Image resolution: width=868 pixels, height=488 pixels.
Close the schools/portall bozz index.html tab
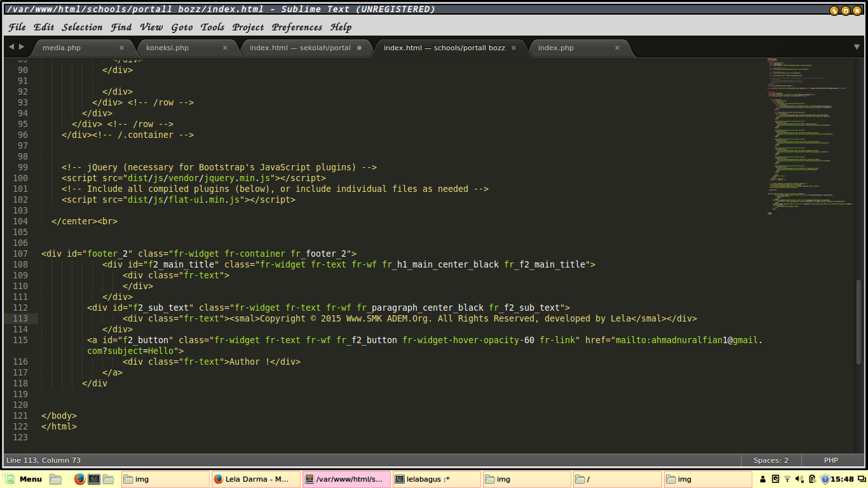click(x=513, y=48)
